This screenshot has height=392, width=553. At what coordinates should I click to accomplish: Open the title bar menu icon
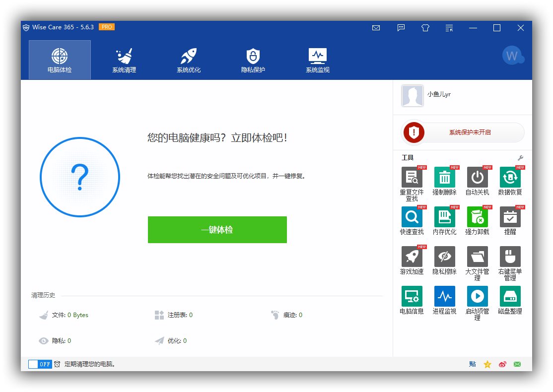[449, 28]
